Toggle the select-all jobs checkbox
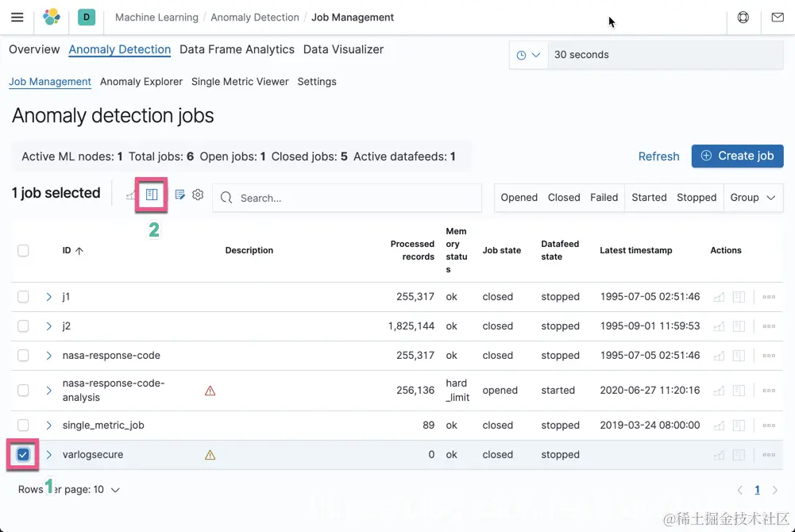795x532 pixels. [23, 250]
